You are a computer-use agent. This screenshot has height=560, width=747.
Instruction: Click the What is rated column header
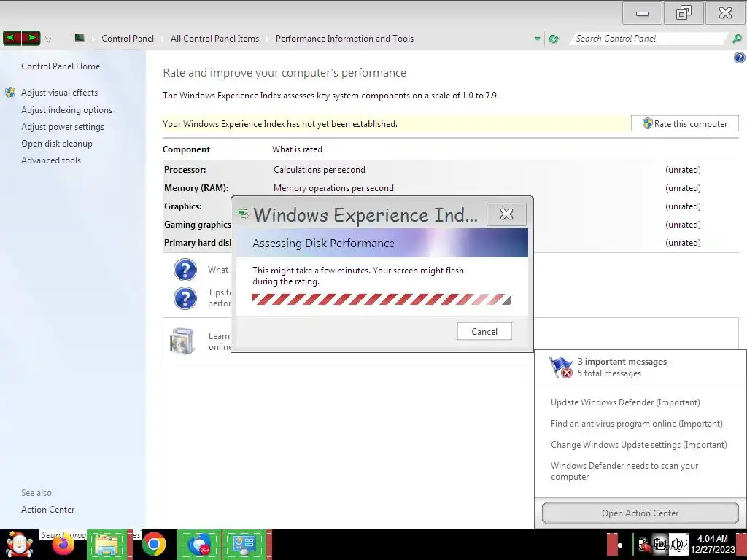[x=298, y=149]
